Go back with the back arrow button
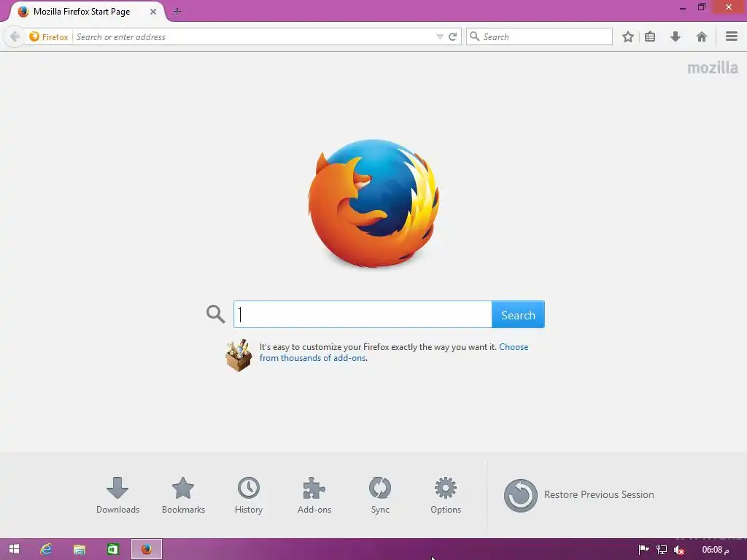 (15, 36)
